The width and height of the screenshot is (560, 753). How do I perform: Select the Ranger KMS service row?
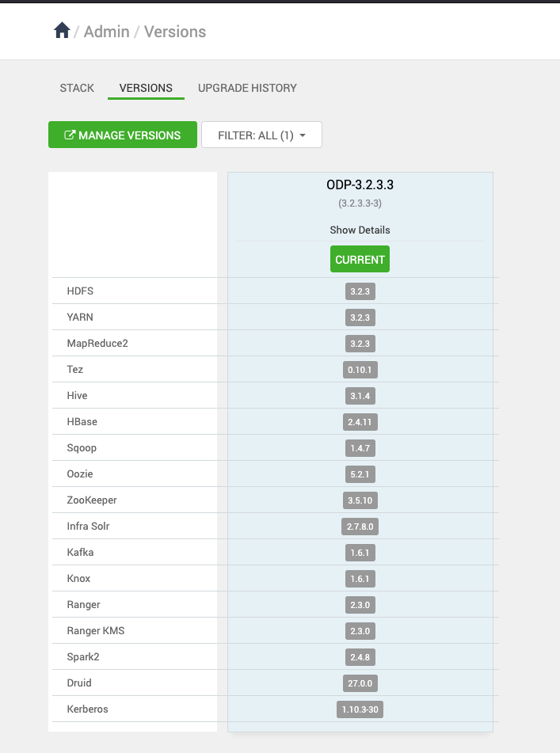point(96,631)
